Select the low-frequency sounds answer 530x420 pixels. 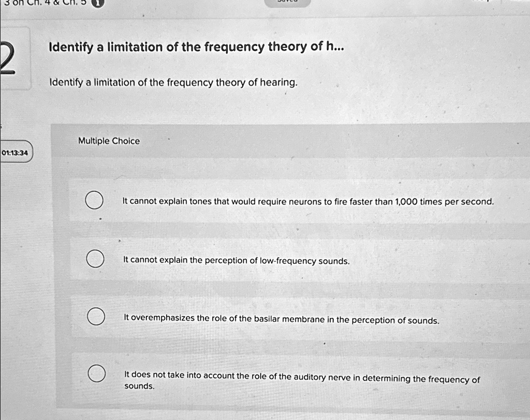coord(95,259)
